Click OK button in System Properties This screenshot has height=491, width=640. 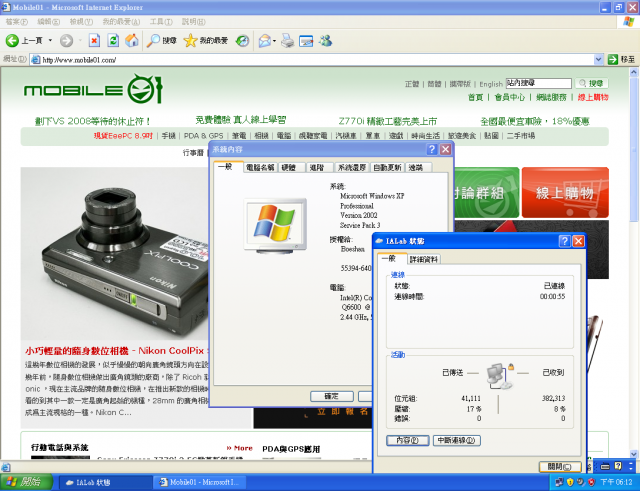click(x=331, y=396)
